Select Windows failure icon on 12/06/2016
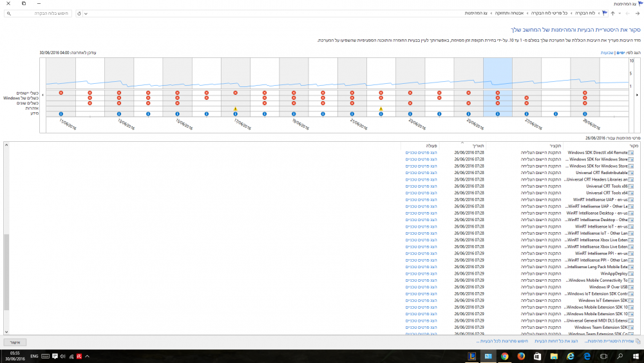 90,98
